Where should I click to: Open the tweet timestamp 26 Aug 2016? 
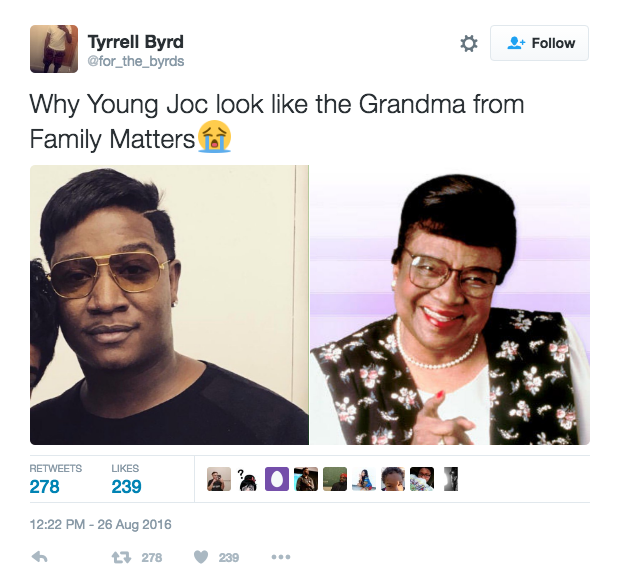click(100, 524)
